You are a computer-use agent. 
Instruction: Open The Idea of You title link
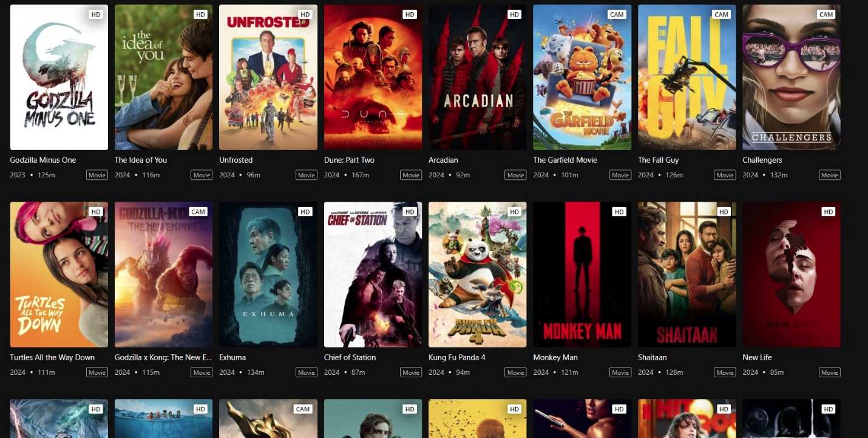coord(141,160)
